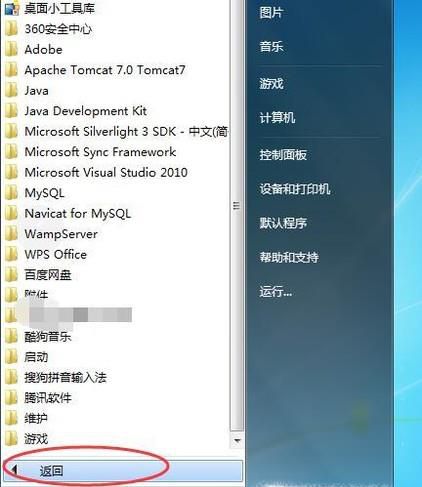Image resolution: width=422 pixels, height=487 pixels.
Task: Expand the MySQL folder label
Action: (44, 193)
